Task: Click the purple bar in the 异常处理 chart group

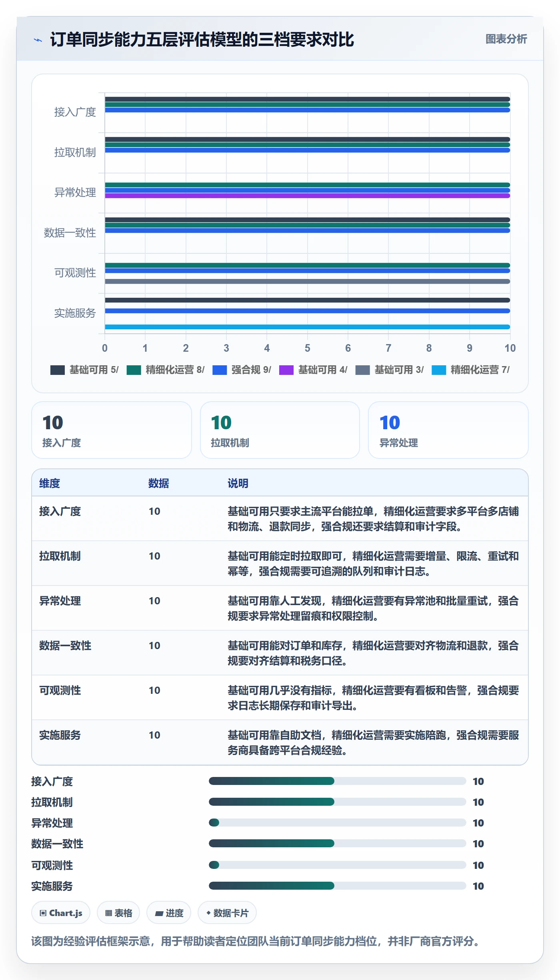Action: (307, 196)
